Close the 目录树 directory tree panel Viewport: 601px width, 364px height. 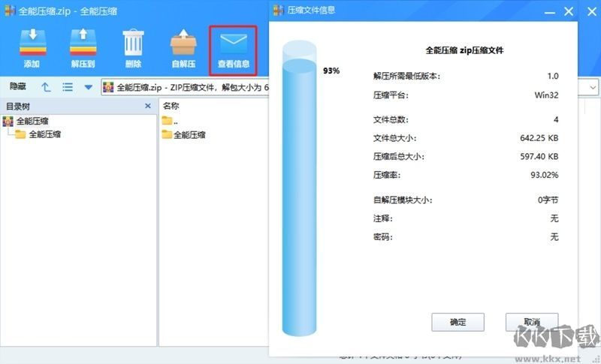148,106
